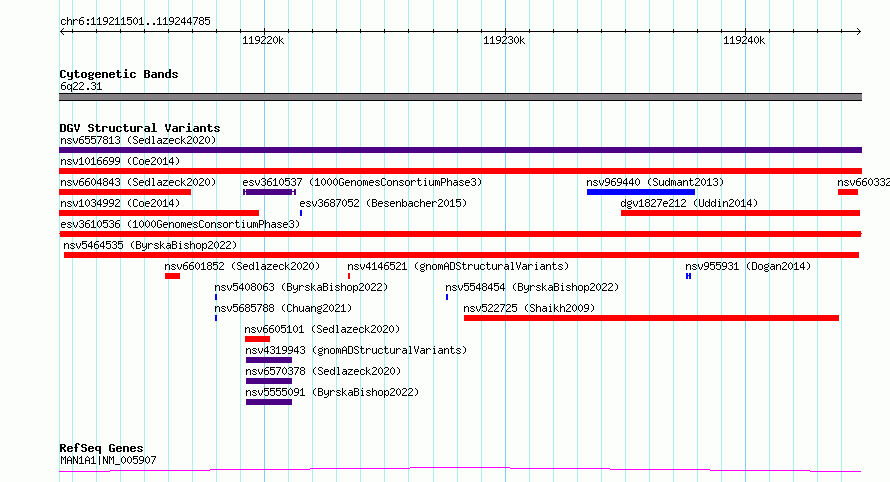The height and width of the screenshot is (482, 890).
Task: Click the red esv3610536 variant bar
Action: point(460,234)
